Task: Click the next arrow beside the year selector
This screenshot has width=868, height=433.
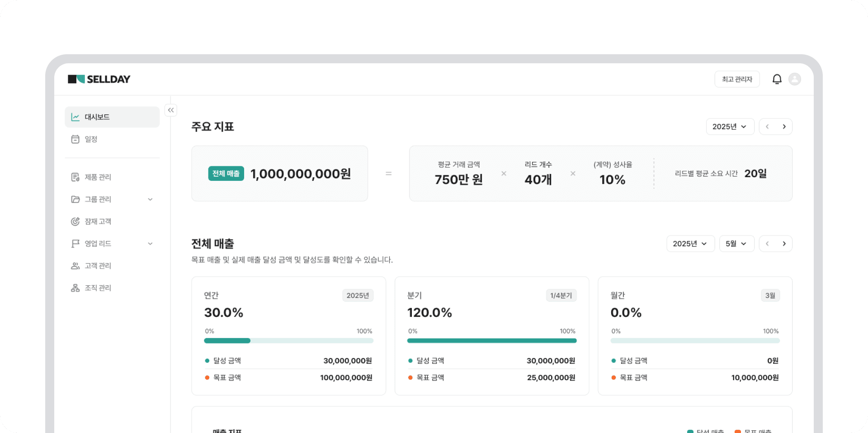Action: (x=784, y=127)
